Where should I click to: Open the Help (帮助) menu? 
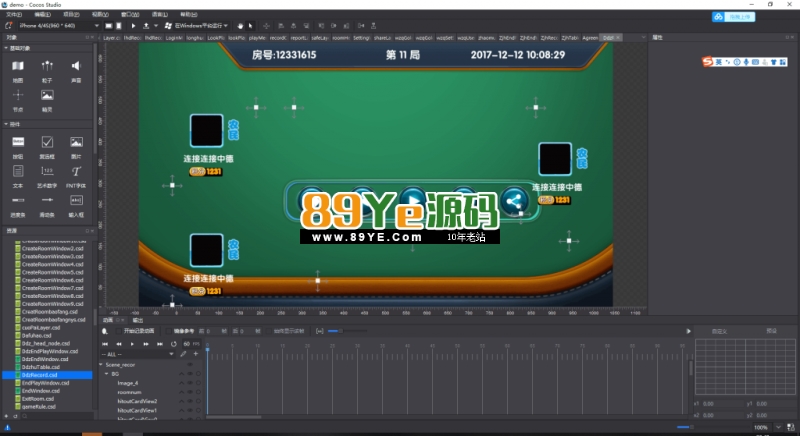[x=189, y=14]
